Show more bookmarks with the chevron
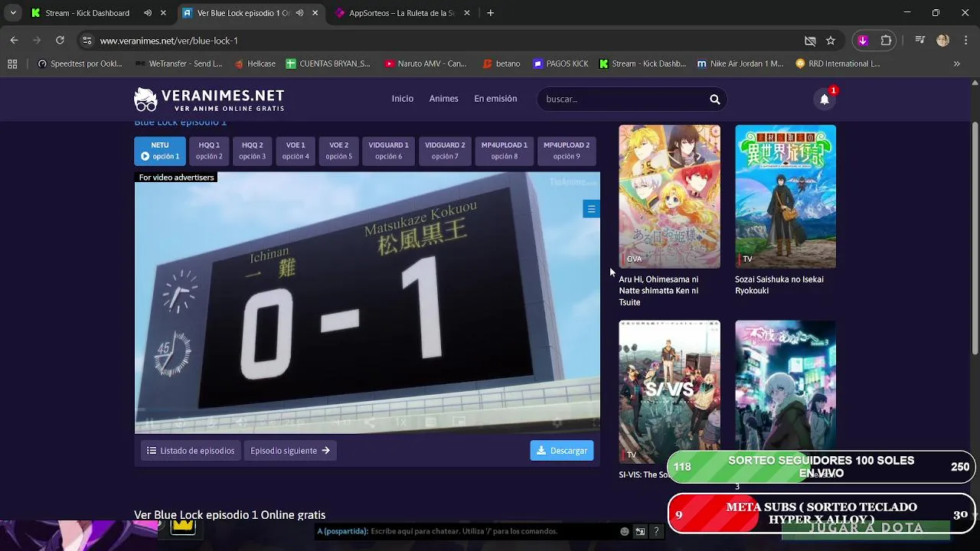 956,64
